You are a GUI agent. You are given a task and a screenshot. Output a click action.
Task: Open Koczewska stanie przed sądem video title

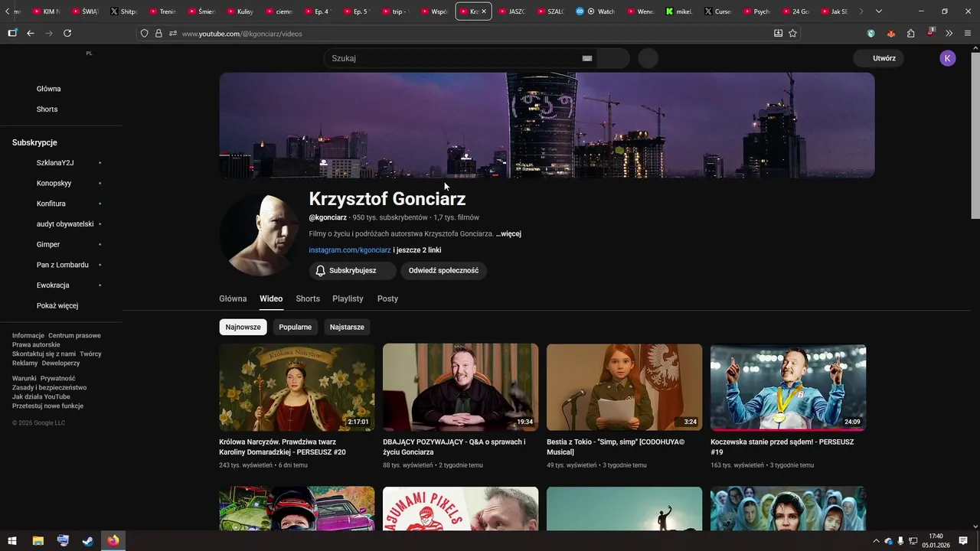point(782,447)
